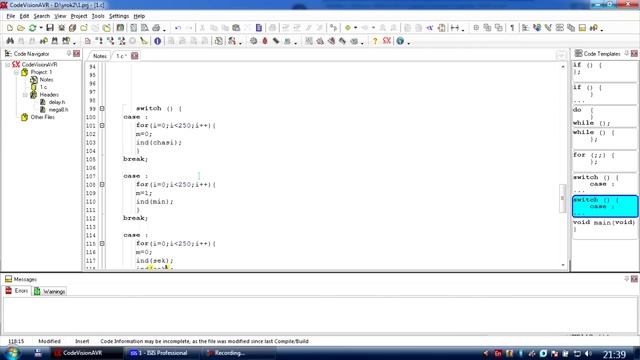Collapse the Project: 1 node
Viewport: 640px width, 360px height.
(x=16, y=72)
